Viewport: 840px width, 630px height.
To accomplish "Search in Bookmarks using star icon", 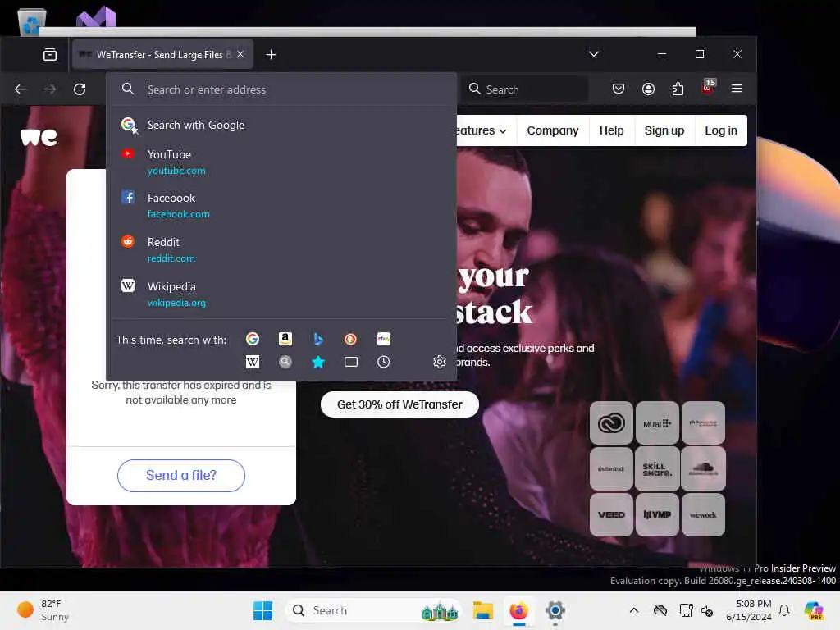I will (x=318, y=362).
